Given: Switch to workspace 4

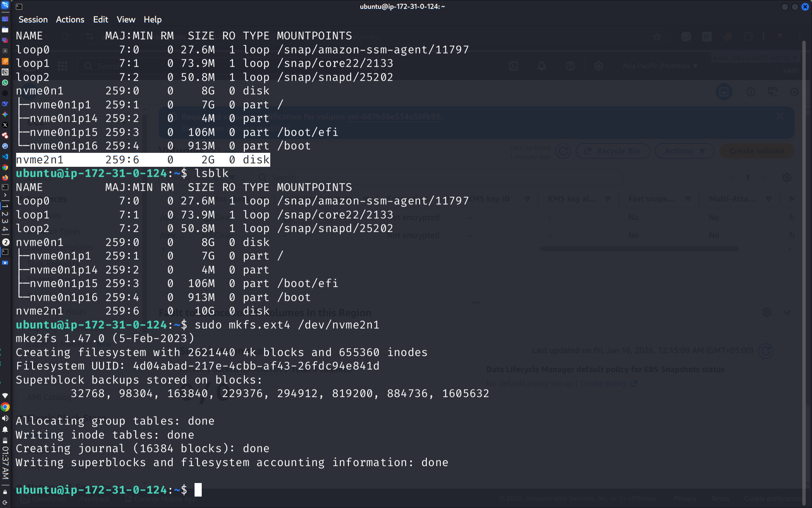Looking at the screenshot, I should click(5, 229).
